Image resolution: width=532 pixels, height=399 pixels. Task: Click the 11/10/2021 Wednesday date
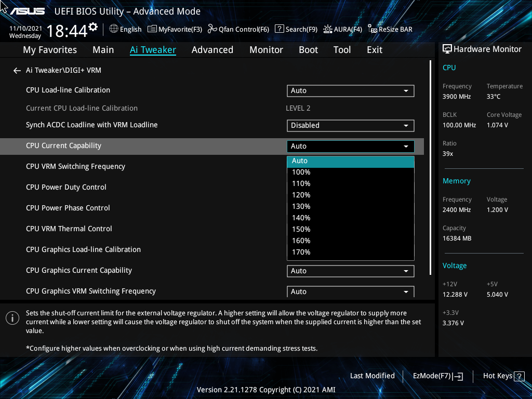(25, 32)
